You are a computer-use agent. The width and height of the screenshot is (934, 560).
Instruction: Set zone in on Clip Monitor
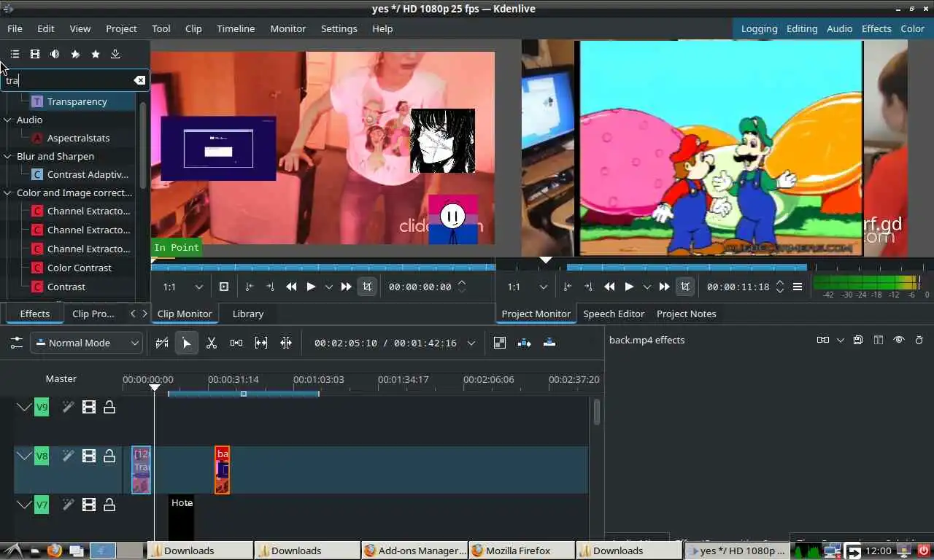[x=249, y=287]
